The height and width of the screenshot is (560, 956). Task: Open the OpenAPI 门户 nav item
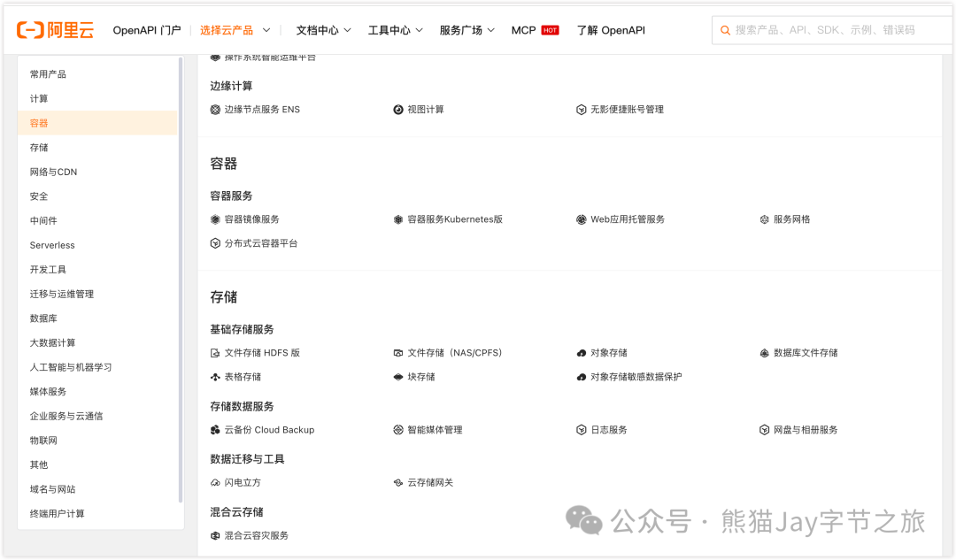[147, 30]
